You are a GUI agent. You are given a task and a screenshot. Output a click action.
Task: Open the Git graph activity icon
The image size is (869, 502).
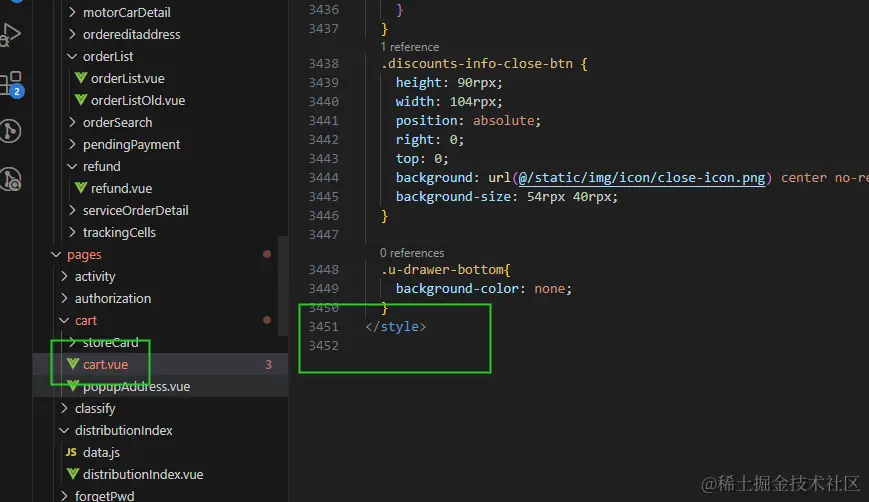point(10,131)
